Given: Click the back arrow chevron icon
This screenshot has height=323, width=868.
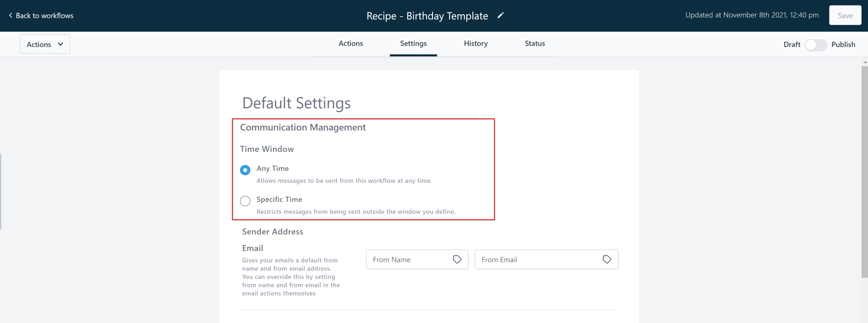Looking at the screenshot, I should pos(11,16).
